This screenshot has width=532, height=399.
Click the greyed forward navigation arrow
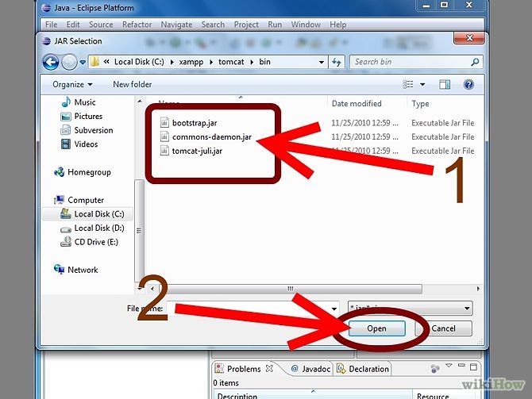coord(69,62)
